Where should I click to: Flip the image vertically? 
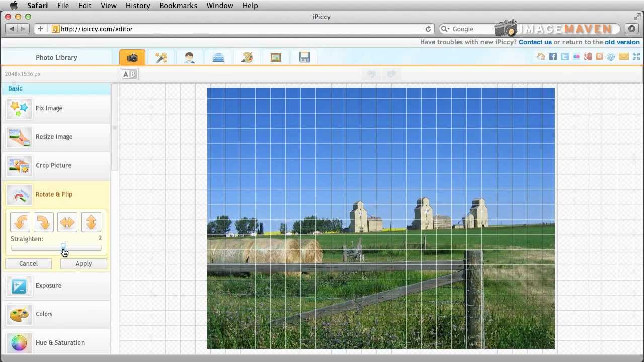[91, 222]
